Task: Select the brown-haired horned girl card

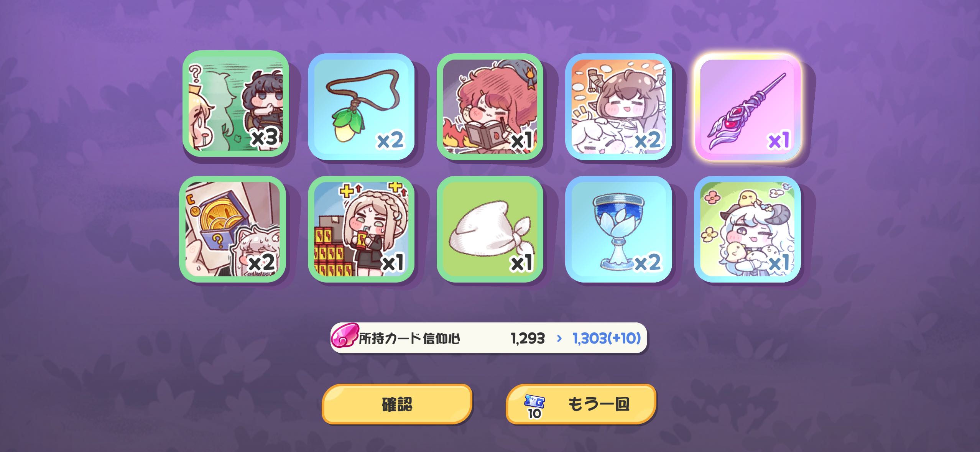Action: [x=618, y=107]
